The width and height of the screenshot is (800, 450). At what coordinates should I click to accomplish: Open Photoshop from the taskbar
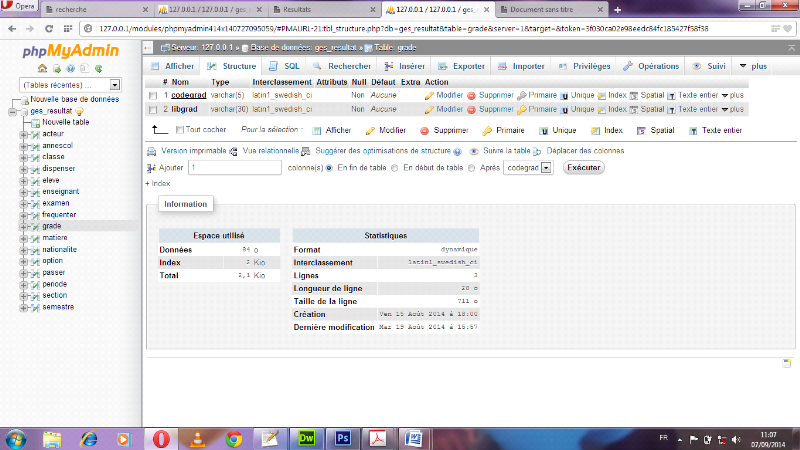pyautogui.click(x=342, y=439)
